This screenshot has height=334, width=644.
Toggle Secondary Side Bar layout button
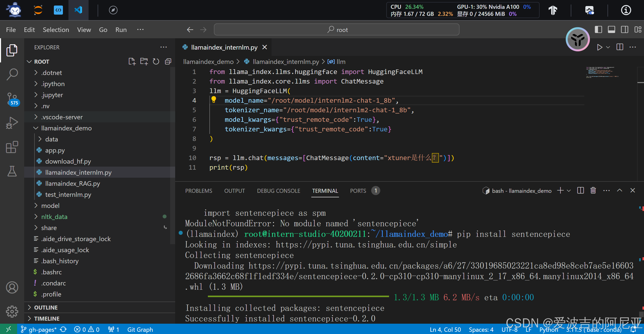[625, 29]
